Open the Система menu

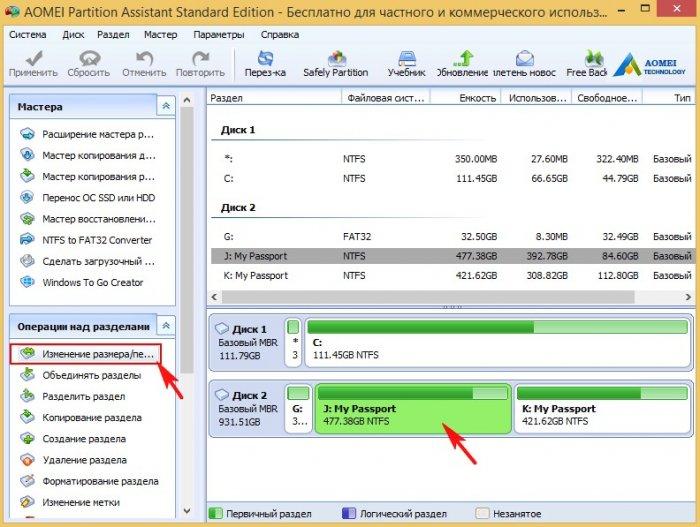pyautogui.click(x=28, y=34)
